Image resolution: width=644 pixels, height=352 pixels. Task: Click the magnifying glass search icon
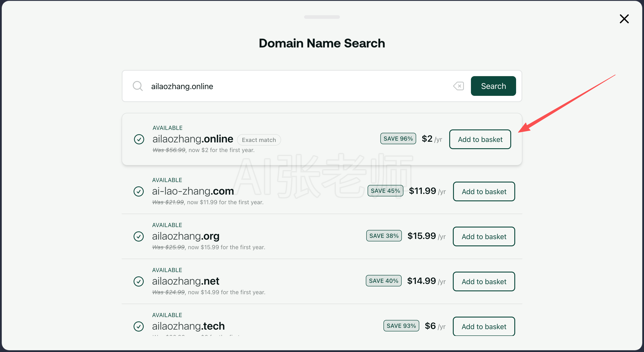pyautogui.click(x=138, y=86)
